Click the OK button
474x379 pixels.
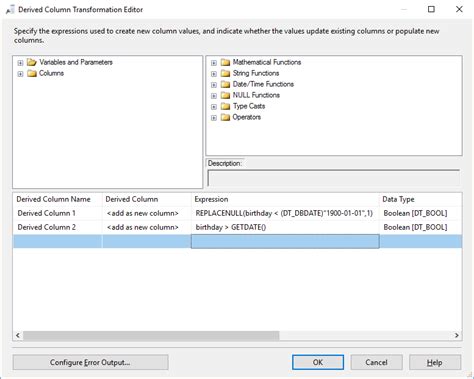(318, 362)
